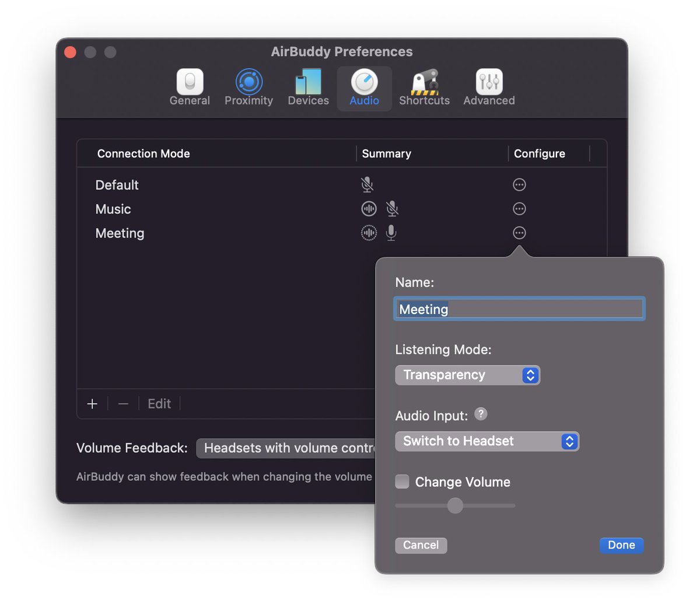Open the Audio Input Switch to Headset dropdown

(487, 441)
